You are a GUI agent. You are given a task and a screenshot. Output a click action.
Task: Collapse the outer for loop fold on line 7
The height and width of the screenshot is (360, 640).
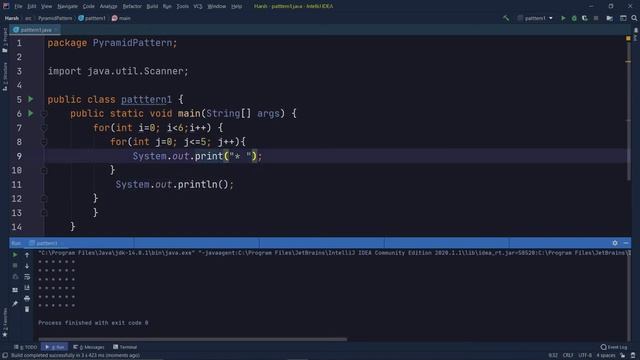44,128
